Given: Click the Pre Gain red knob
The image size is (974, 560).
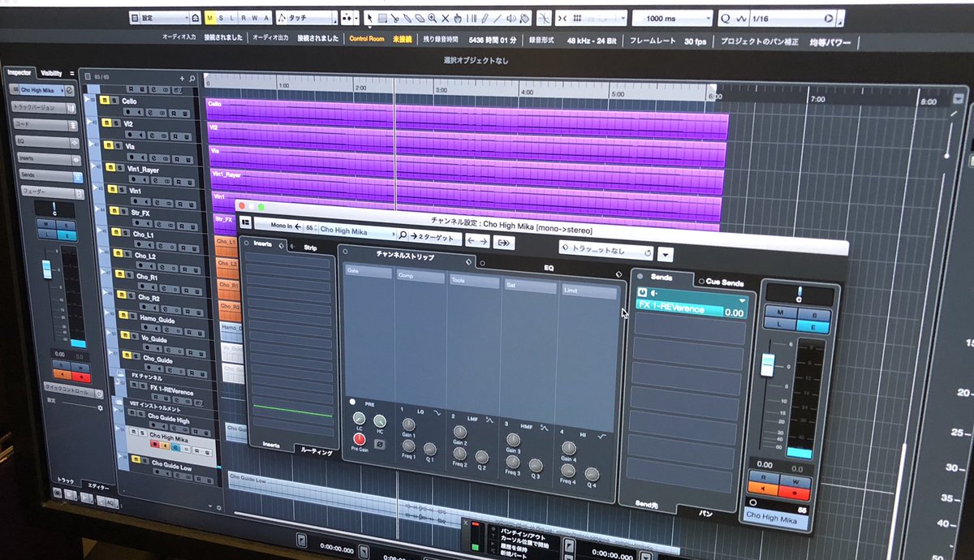Looking at the screenshot, I should [359, 439].
